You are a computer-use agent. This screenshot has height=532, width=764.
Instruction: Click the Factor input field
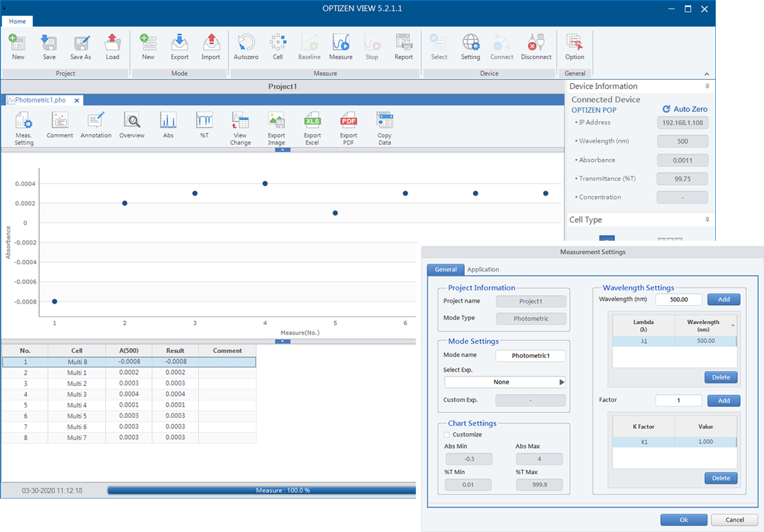679,401
